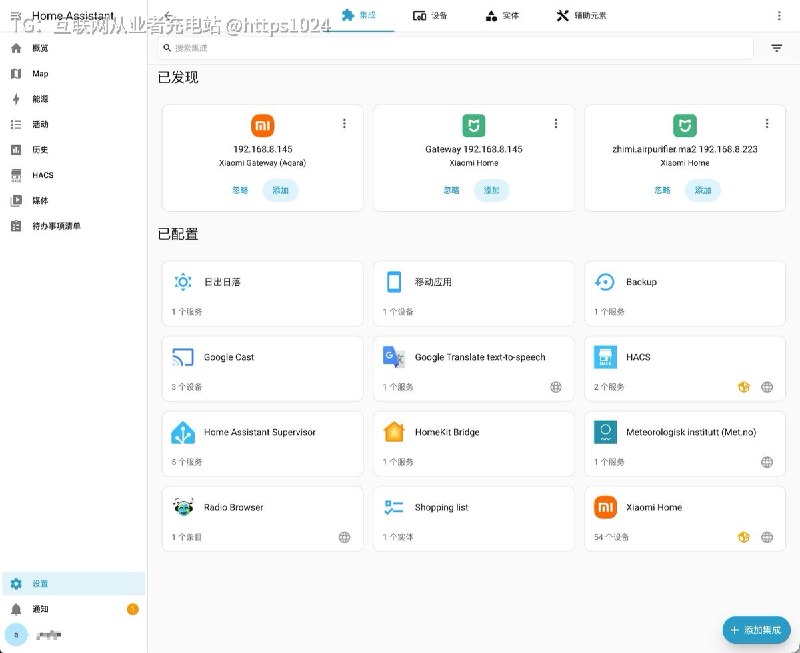Ignore the Xiaomi Gateway (Aqara) discovery
This screenshot has width=800, height=653.
tap(240, 190)
